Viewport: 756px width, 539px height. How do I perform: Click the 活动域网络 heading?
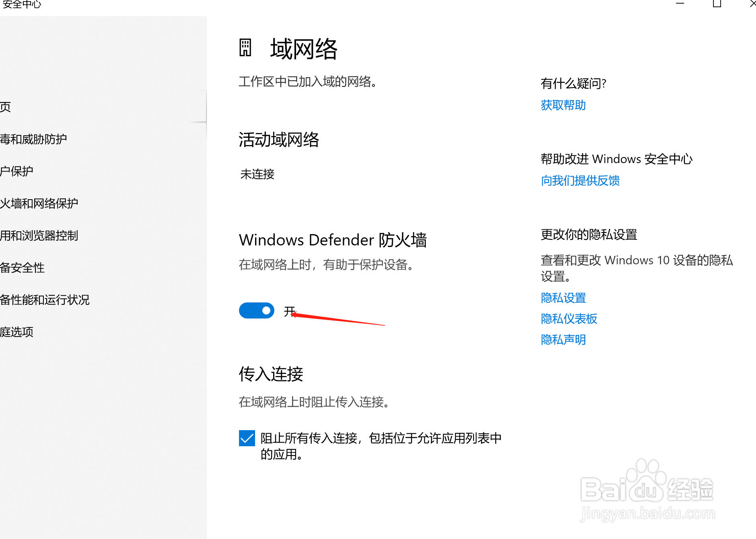(x=279, y=140)
